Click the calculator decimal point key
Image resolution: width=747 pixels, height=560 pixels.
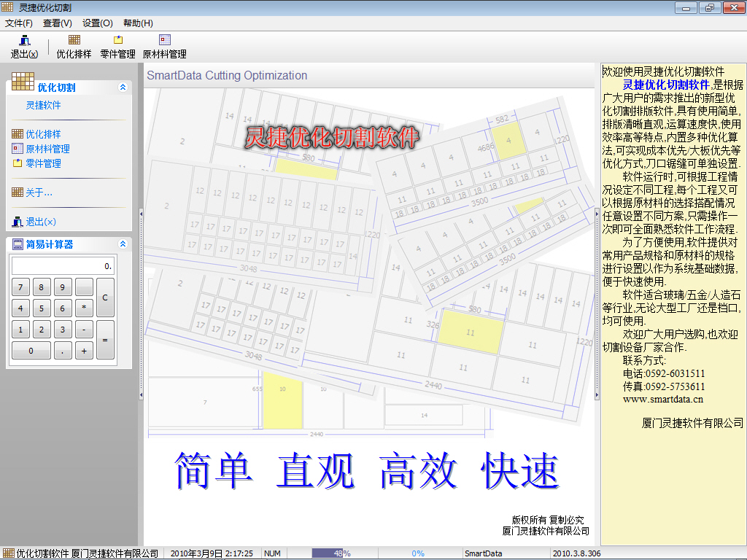pyautogui.click(x=63, y=351)
